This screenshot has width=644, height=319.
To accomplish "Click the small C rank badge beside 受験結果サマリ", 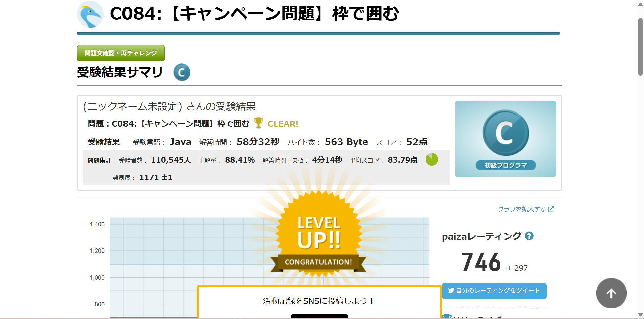I will (182, 72).
